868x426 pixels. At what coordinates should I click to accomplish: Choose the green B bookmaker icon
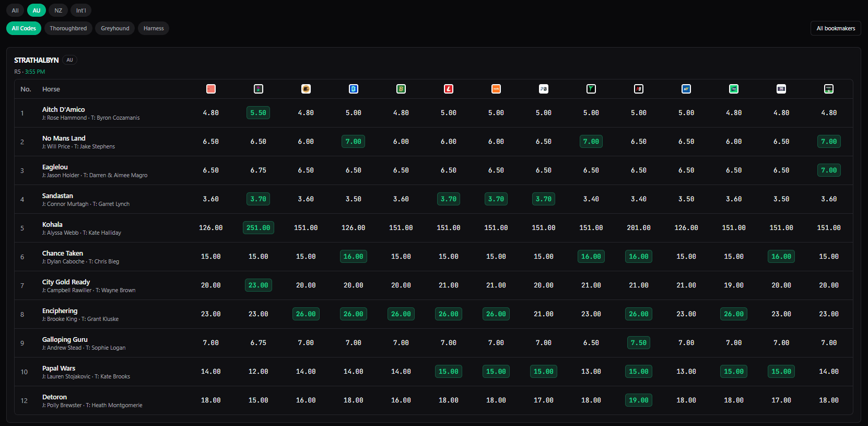[401, 89]
